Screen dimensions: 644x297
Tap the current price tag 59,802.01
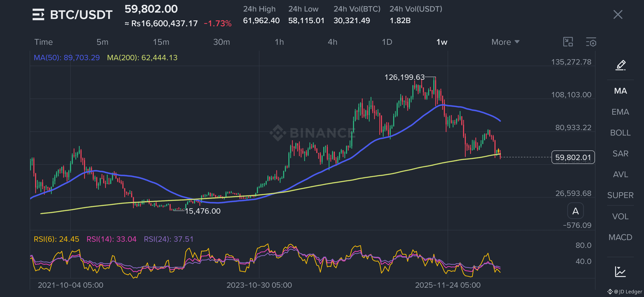click(x=573, y=157)
